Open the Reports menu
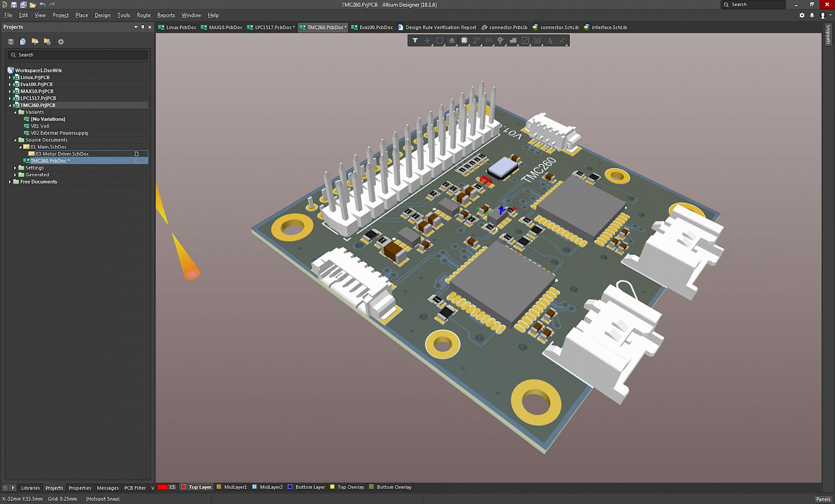This screenshot has height=504, width=835. pos(166,15)
